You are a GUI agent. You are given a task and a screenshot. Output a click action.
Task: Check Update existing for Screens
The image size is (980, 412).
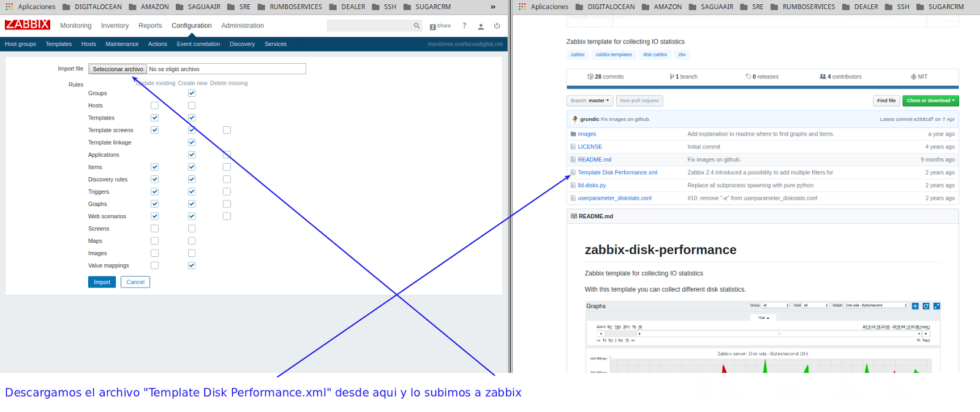[154, 229]
